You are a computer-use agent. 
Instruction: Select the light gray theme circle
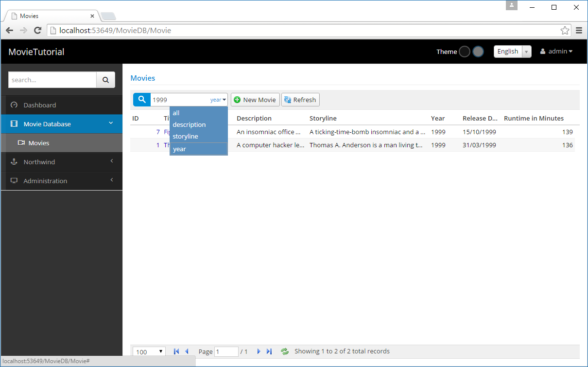[x=478, y=52]
